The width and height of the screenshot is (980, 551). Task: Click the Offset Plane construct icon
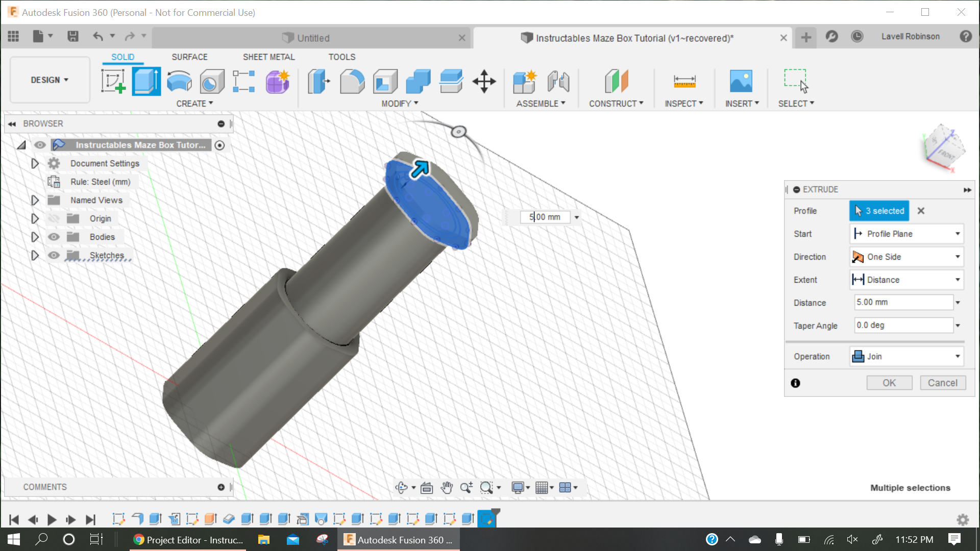pyautogui.click(x=616, y=82)
